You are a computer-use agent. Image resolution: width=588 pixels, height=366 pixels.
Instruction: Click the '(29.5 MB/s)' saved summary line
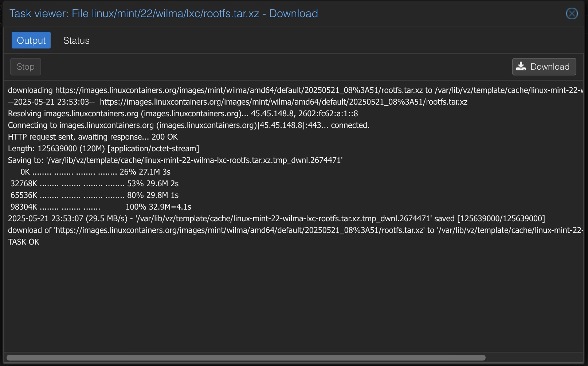point(277,219)
